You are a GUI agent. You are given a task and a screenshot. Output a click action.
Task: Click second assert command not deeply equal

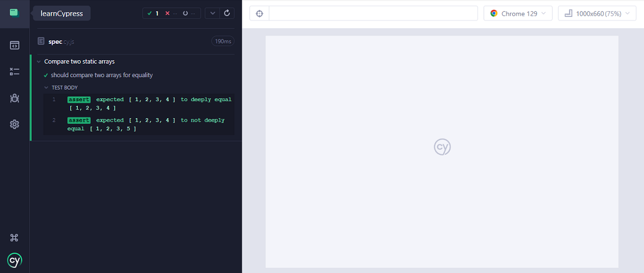coord(139,125)
